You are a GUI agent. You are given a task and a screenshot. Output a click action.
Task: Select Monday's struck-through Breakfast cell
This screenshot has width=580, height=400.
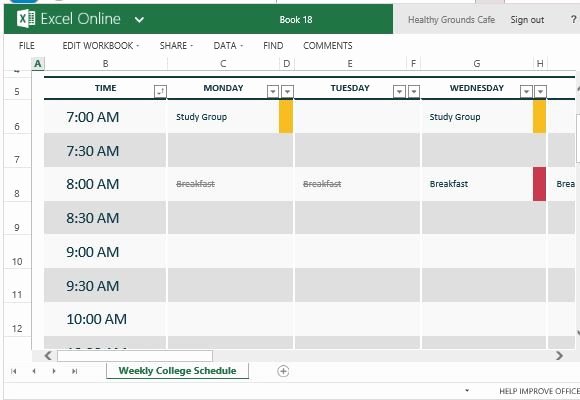[x=223, y=184]
